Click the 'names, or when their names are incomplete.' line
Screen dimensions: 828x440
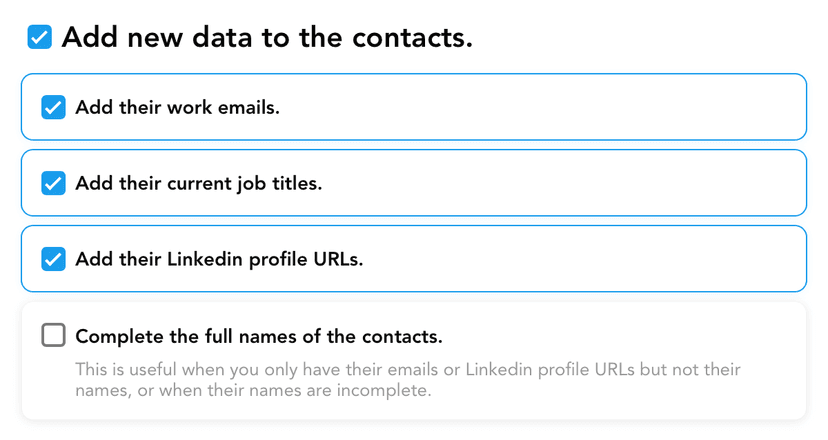[x=253, y=390]
